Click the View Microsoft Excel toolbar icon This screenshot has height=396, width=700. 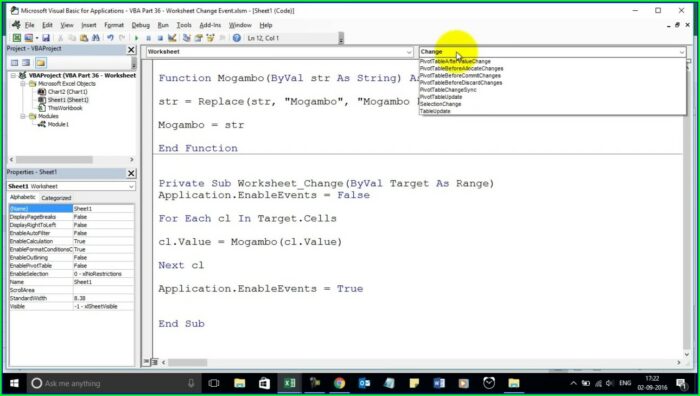pyautogui.click(x=17, y=38)
